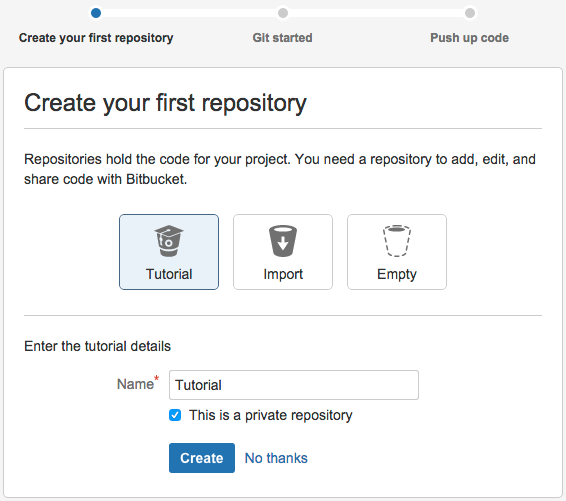The height and width of the screenshot is (501, 566).
Task: Click the 'Git started' step label
Action: coord(282,38)
